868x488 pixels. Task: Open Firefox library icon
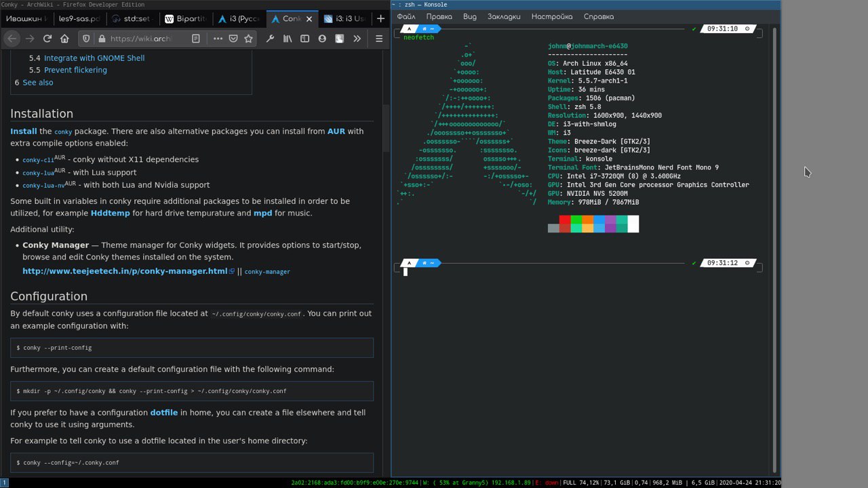point(288,39)
